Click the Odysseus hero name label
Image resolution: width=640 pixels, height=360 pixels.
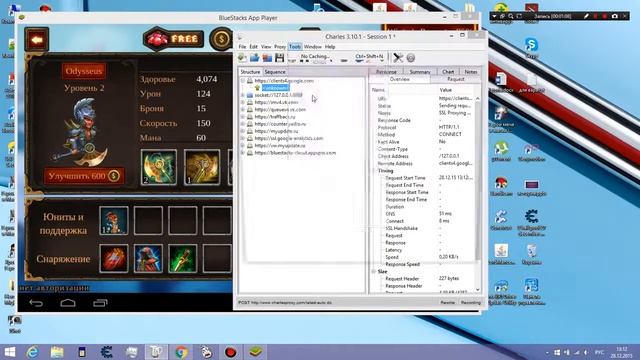pos(84,71)
